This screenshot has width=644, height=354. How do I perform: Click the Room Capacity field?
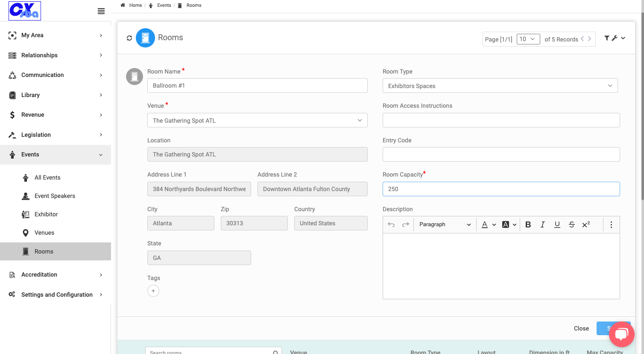(501, 189)
